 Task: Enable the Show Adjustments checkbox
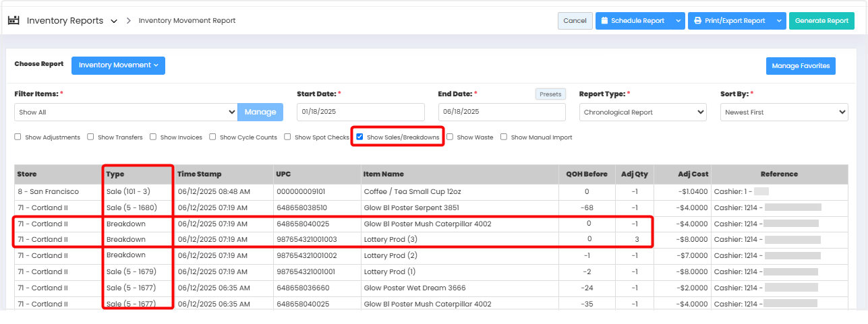[x=18, y=137]
